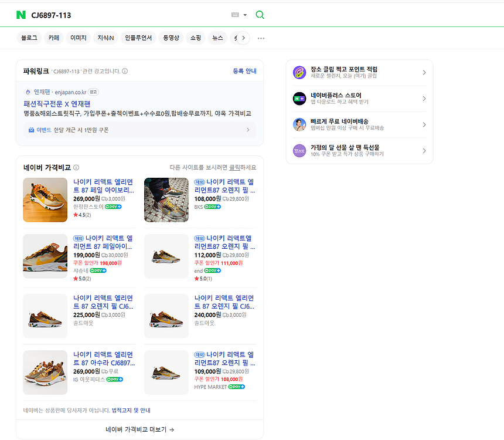Open 빠르게 무료 네이버배송 banner

tap(359, 124)
